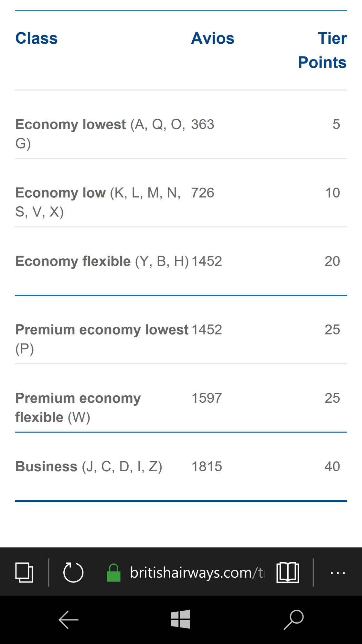Click the 1815 Avios value
This screenshot has width=362, height=644.
pos(207,466)
